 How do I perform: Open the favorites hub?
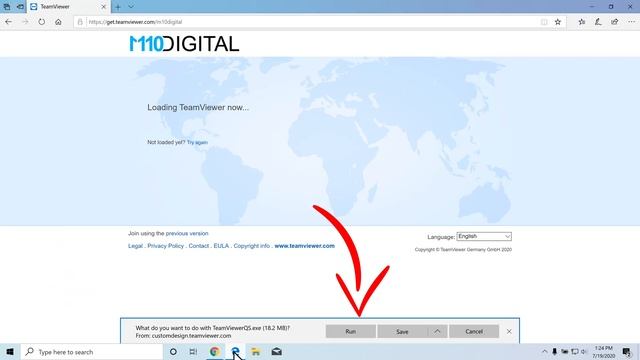click(582, 22)
